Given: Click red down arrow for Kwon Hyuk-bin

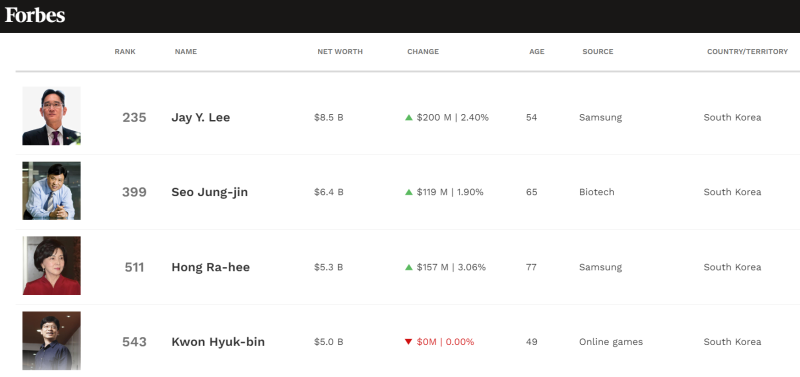Looking at the screenshot, I should coord(408,342).
